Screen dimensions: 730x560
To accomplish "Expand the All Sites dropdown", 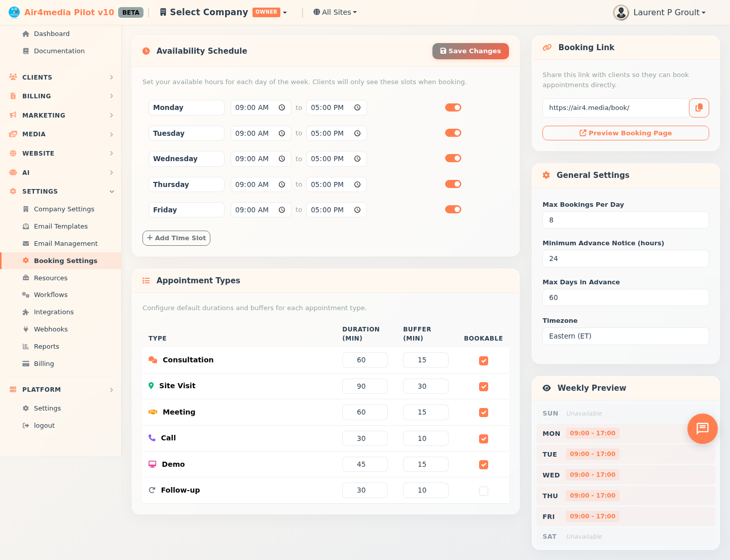I will [335, 12].
